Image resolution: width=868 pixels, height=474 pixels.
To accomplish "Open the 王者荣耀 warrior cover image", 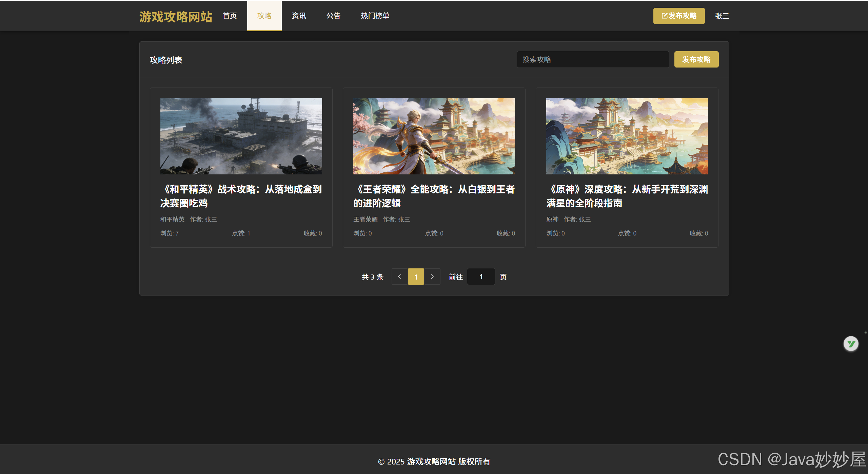I will (x=434, y=136).
